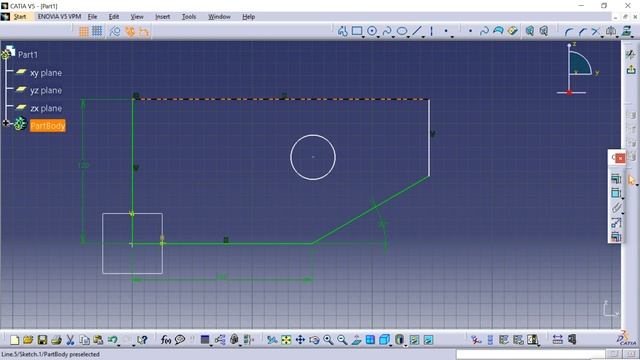Click the Undo icon
Viewport: 640px width, 360px height.
pos(113,340)
